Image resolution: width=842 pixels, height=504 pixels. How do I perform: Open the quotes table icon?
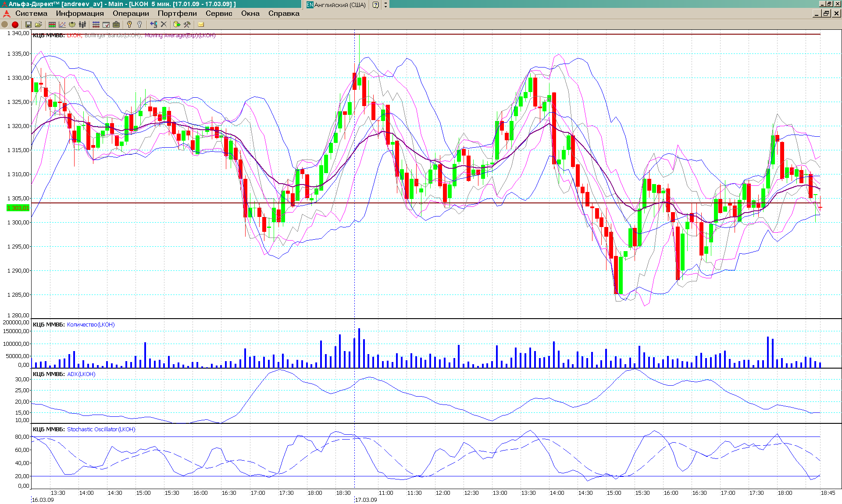pos(52,25)
